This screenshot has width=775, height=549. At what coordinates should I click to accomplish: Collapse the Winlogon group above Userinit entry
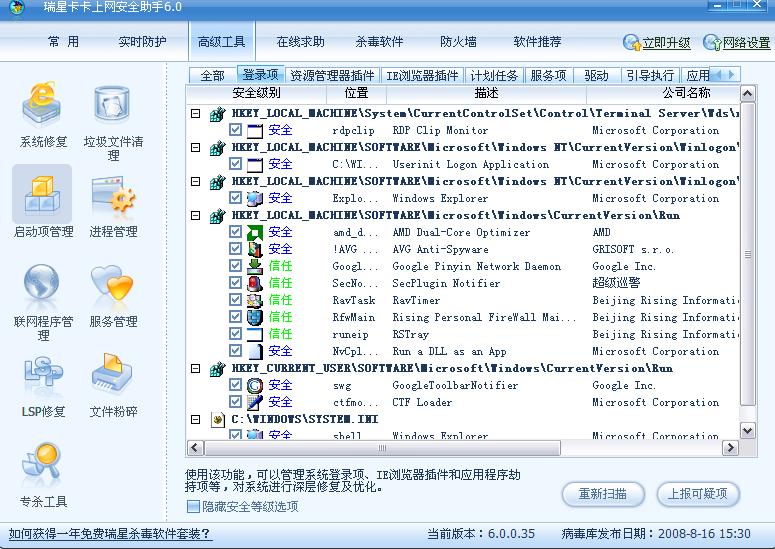coord(196,147)
